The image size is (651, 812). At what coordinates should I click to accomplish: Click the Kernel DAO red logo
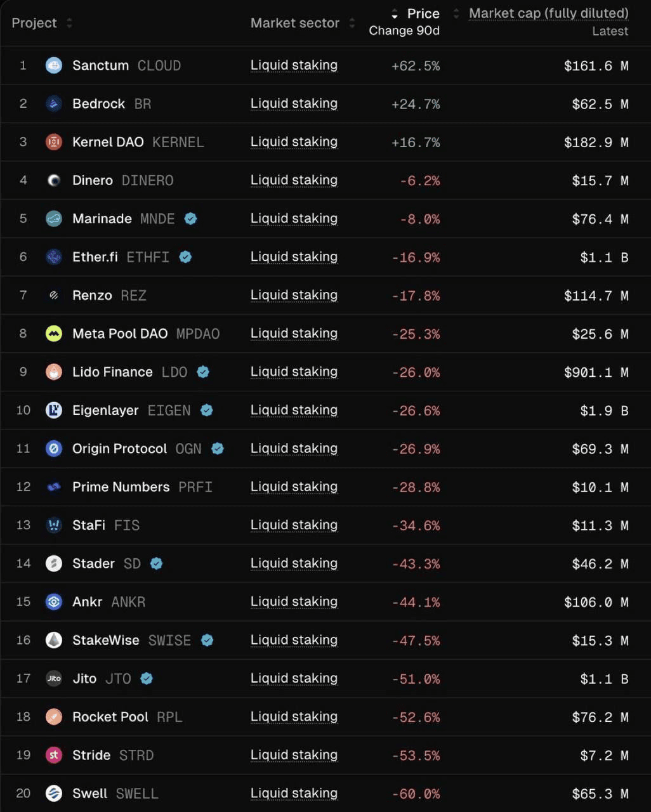(54, 142)
